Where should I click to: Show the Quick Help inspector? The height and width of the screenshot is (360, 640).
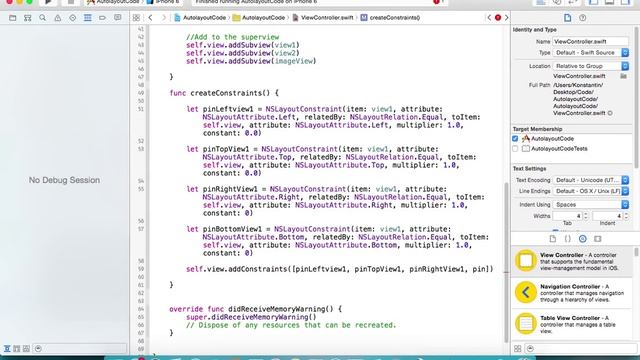[582, 18]
